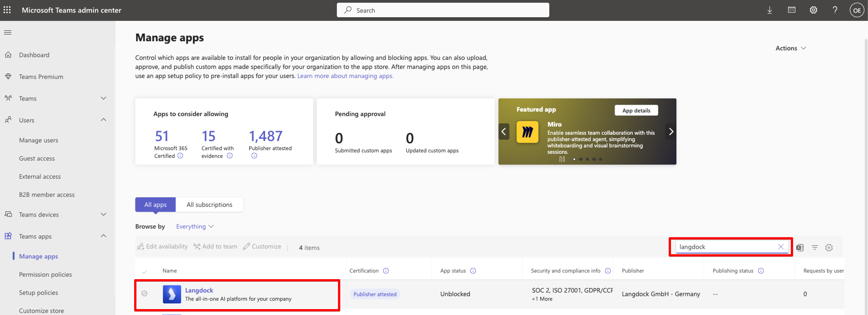
Task: Open the app launcher waffle icon
Action: click(x=7, y=10)
